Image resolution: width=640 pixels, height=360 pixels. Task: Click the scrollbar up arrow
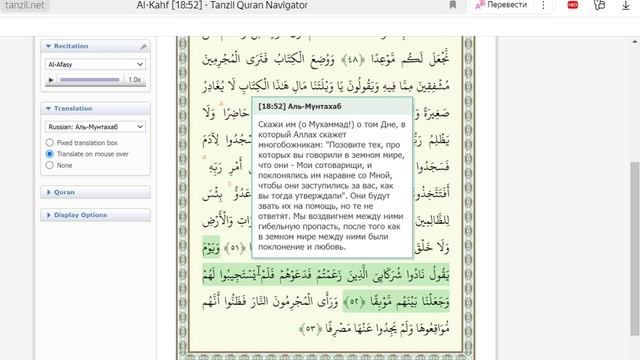(x=635, y=42)
